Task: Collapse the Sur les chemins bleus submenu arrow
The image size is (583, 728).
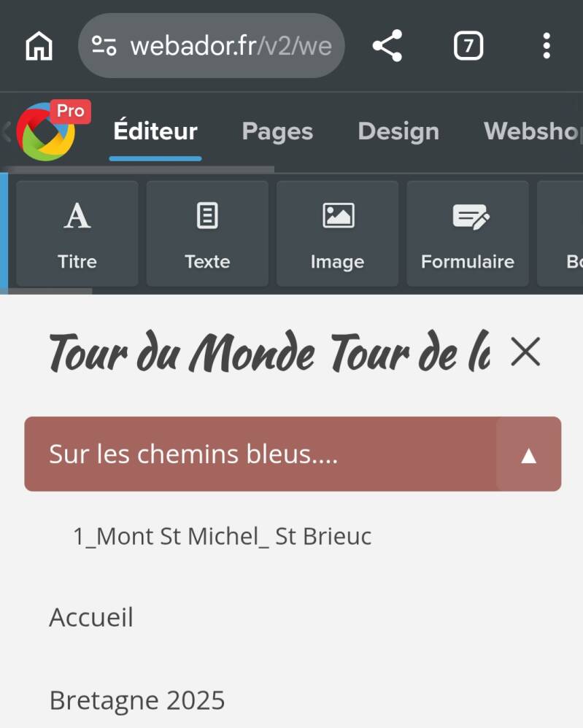Action: pyautogui.click(x=528, y=455)
